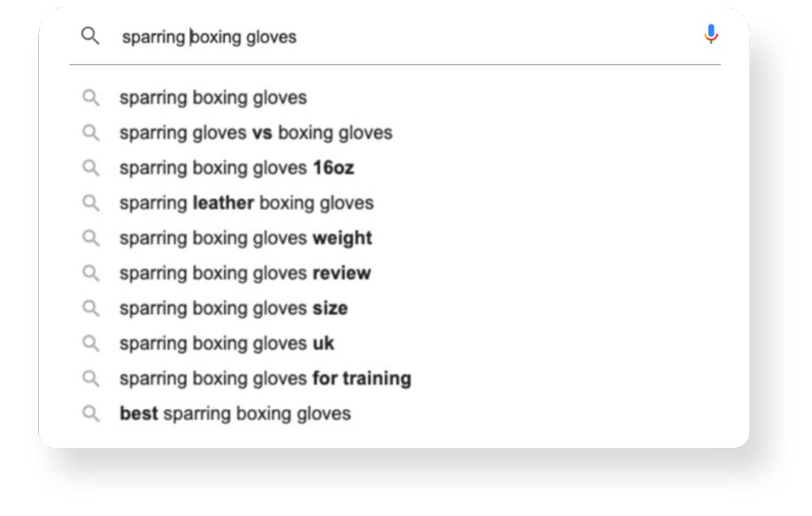Pick the 'sparring boxing gloves uk' suggestion

point(226,343)
